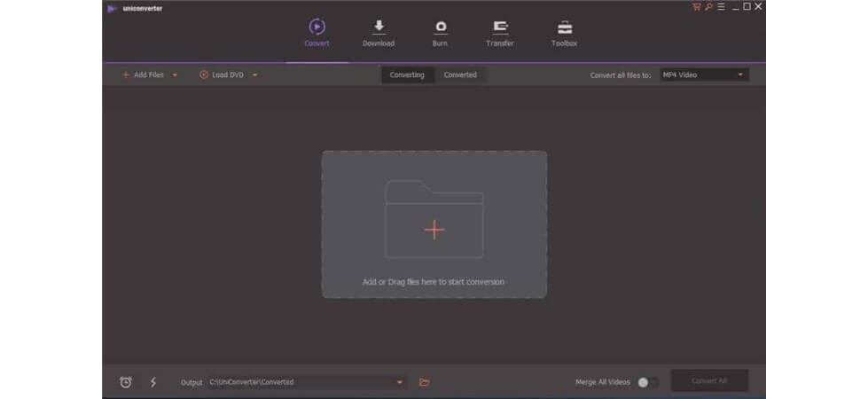The height and width of the screenshot is (399, 868).
Task: Click the 'Add or Drag files here' text
Action: coord(434,282)
